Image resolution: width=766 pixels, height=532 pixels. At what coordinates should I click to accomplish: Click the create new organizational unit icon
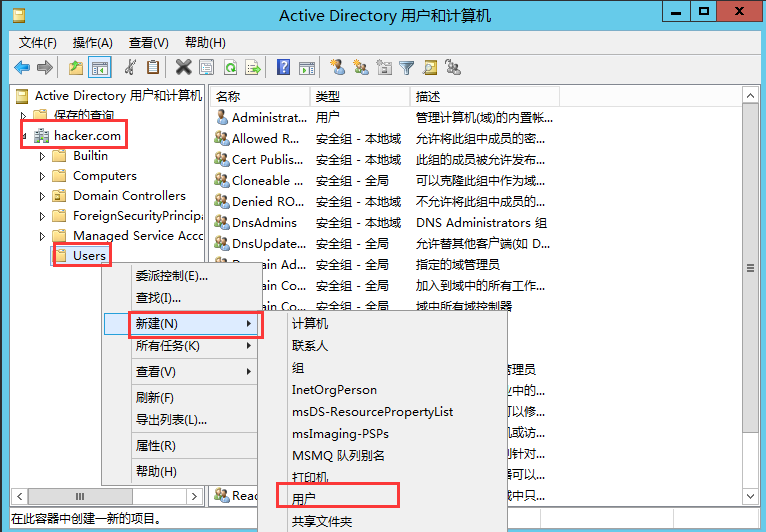click(x=384, y=67)
